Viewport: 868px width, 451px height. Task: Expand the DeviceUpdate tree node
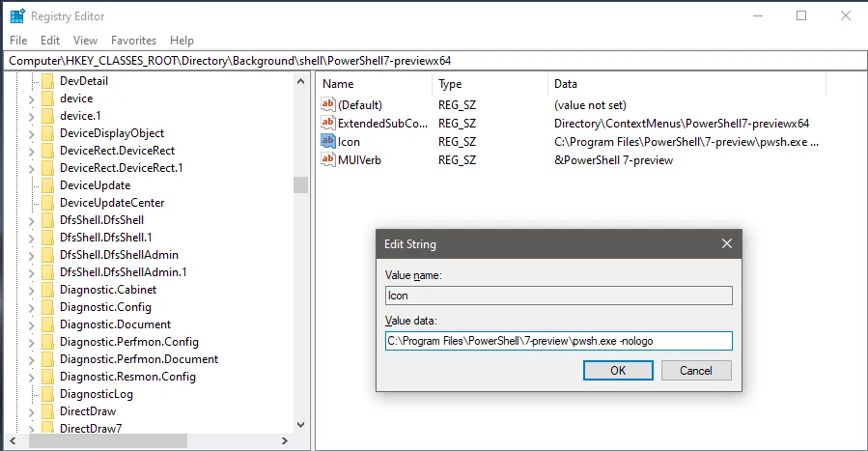point(31,185)
